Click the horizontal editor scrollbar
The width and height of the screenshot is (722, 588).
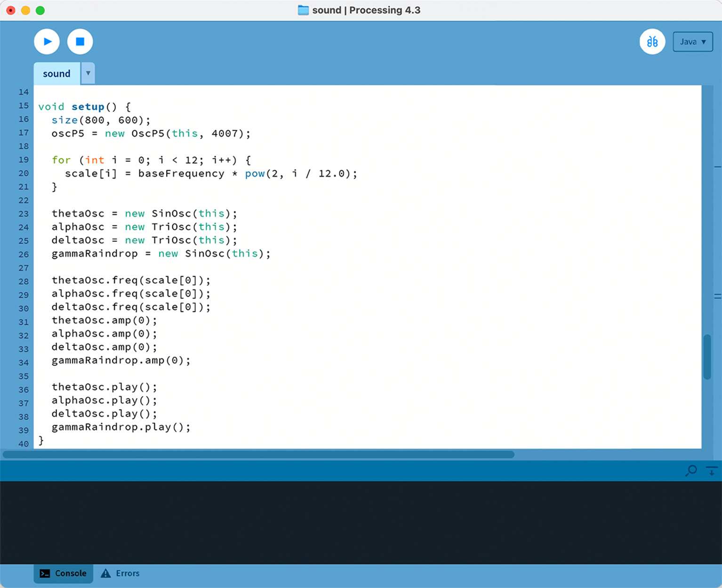258,454
